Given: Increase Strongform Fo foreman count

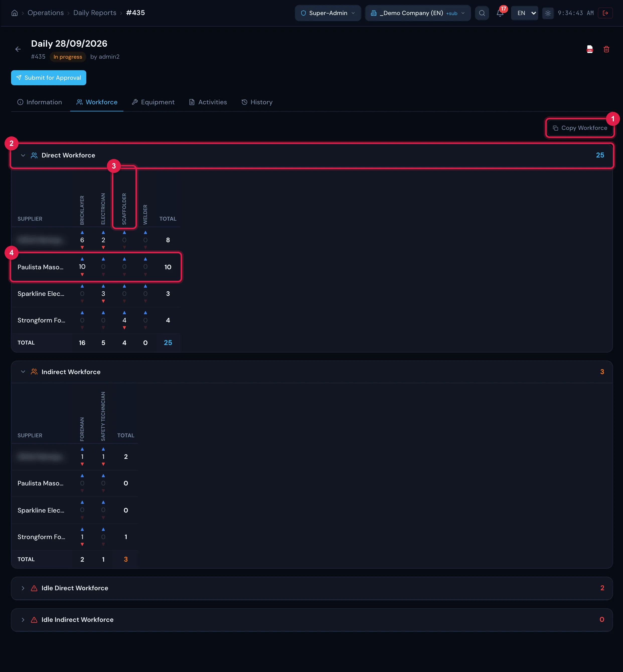Looking at the screenshot, I should 82,529.
